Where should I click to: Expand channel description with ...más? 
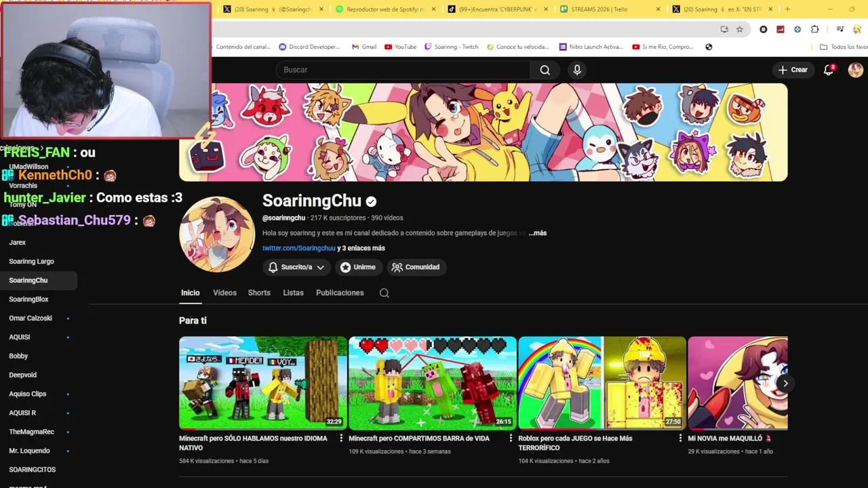click(538, 233)
